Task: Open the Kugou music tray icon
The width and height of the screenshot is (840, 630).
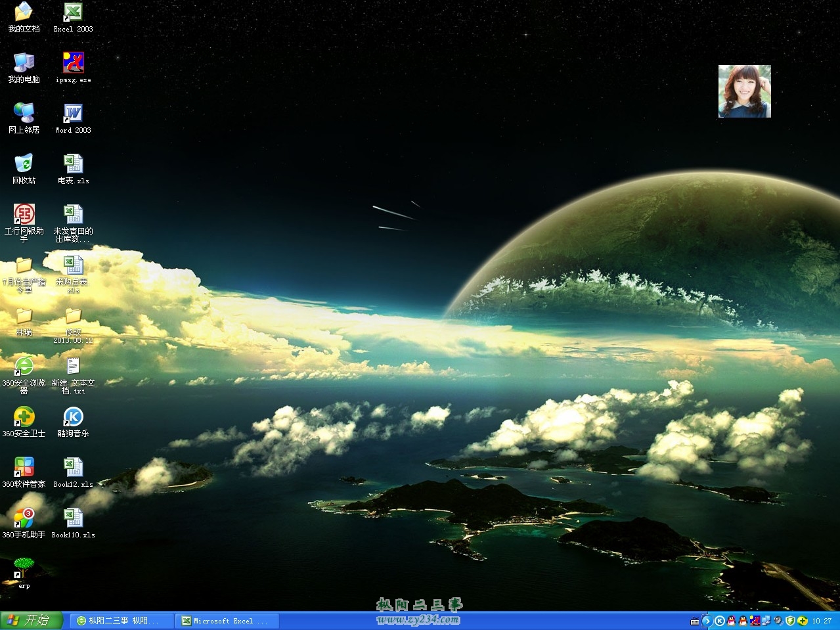Action: coord(720,621)
